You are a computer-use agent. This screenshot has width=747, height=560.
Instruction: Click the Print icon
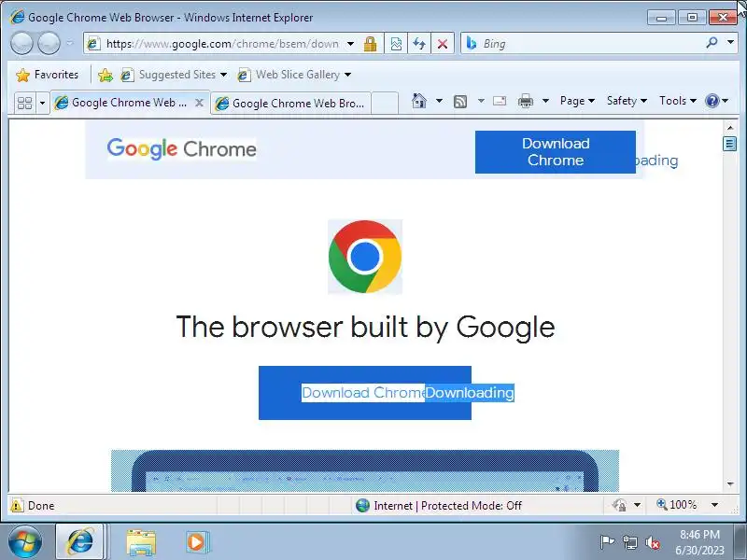526,101
